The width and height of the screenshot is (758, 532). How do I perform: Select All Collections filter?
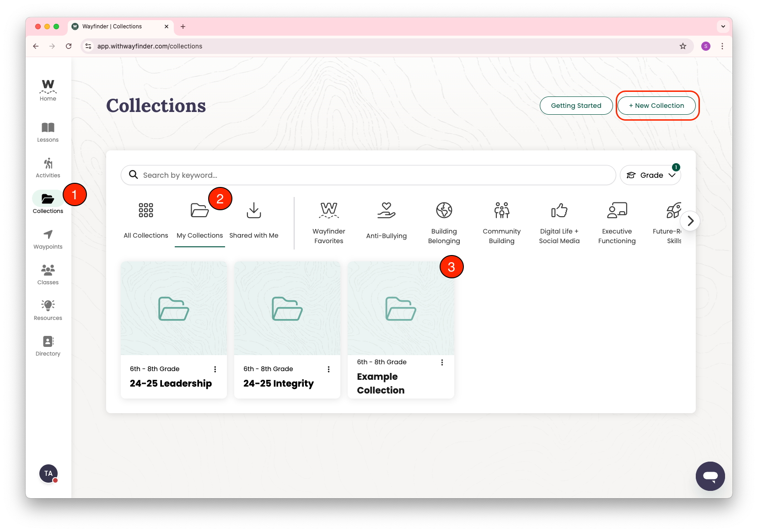(146, 221)
